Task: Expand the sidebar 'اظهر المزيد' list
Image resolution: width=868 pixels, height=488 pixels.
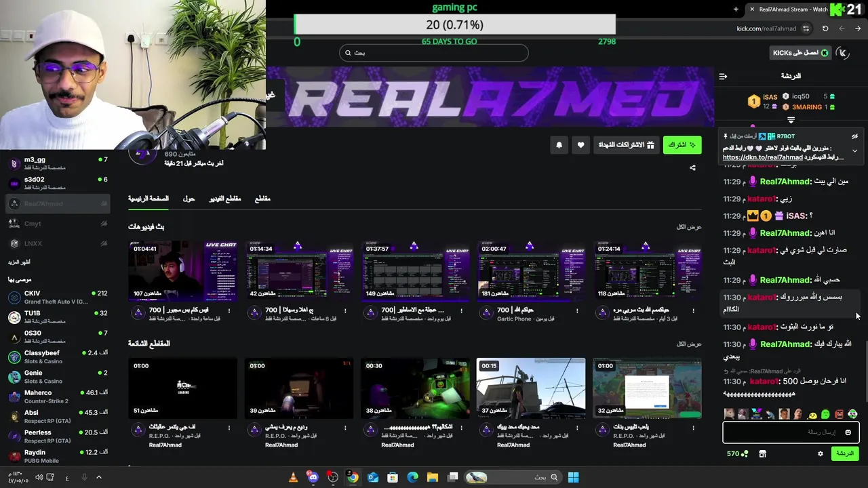Action: click(x=19, y=262)
